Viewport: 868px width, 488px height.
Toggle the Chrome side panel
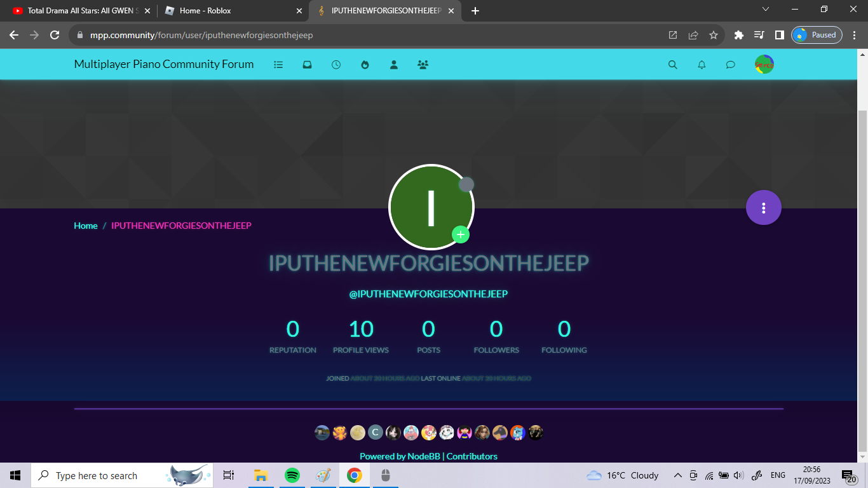pos(780,35)
